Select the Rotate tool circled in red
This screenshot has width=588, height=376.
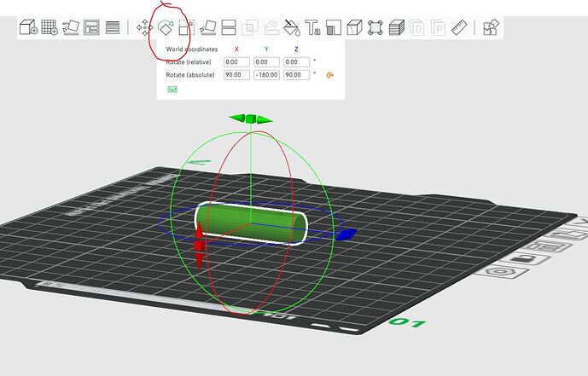[x=166, y=28]
